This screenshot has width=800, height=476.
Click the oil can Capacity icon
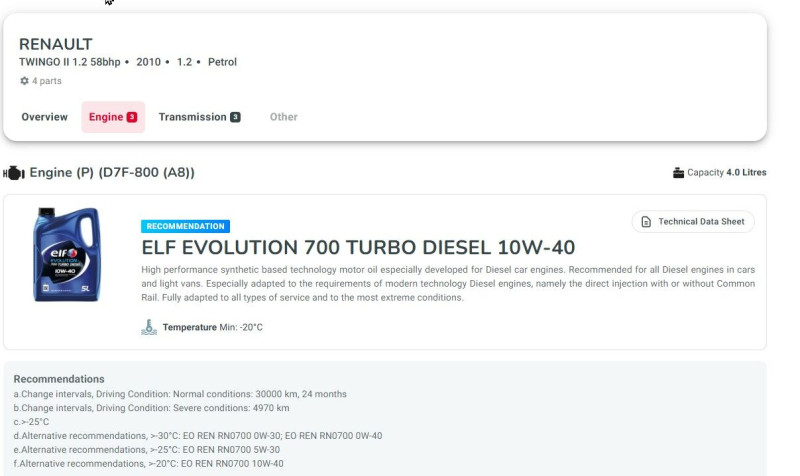[x=678, y=172]
